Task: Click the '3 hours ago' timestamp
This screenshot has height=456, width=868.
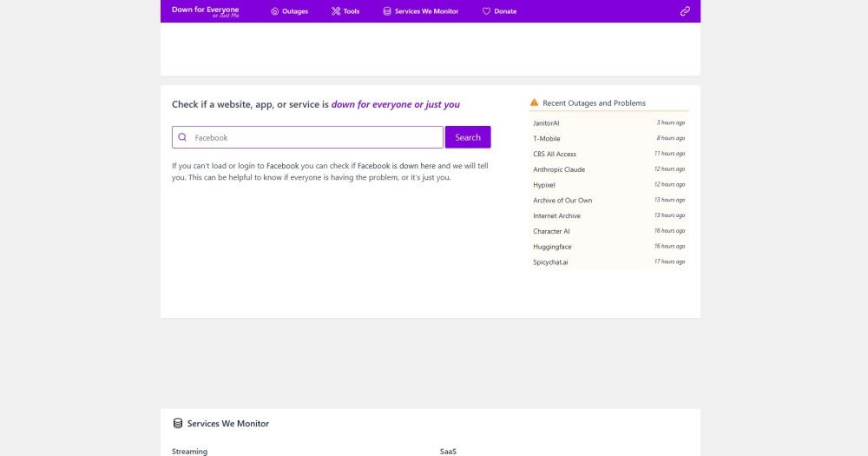Action: pos(671,122)
